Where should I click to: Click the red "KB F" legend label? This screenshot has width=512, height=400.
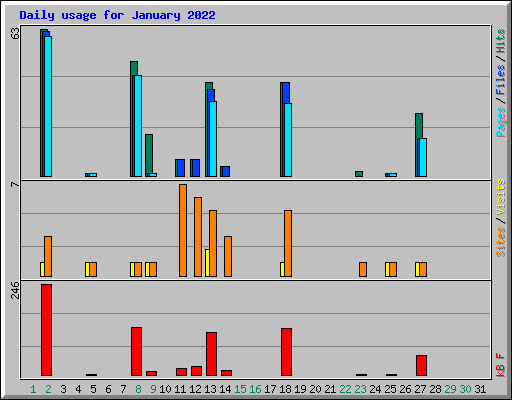[501, 365]
